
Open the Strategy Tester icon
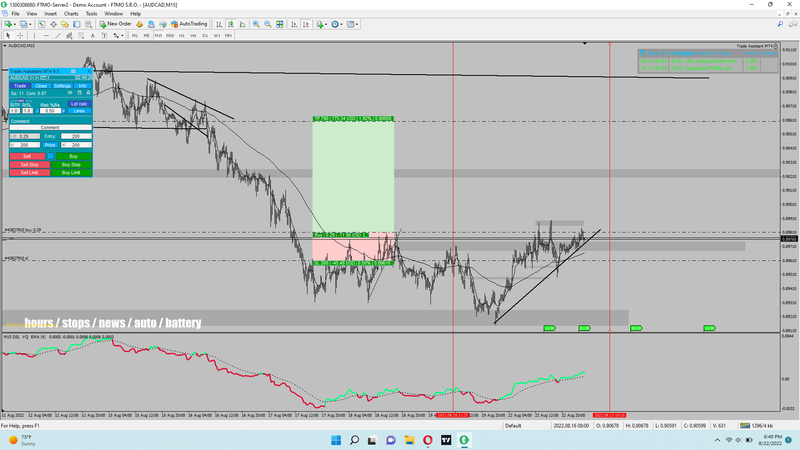pyautogui.click(x=88, y=24)
